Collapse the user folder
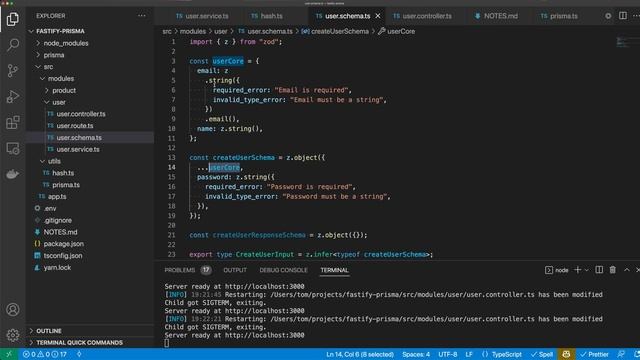The image size is (640, 360). point(90,102)
